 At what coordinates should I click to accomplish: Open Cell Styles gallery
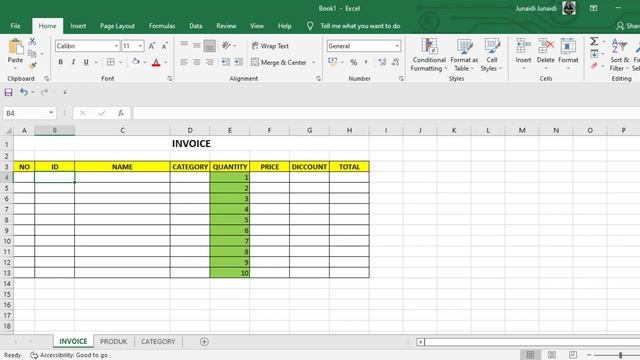pos(491,55)
